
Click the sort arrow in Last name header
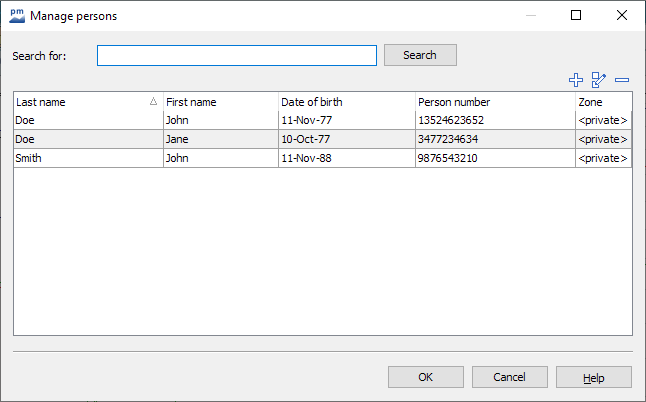pos(153,102)
